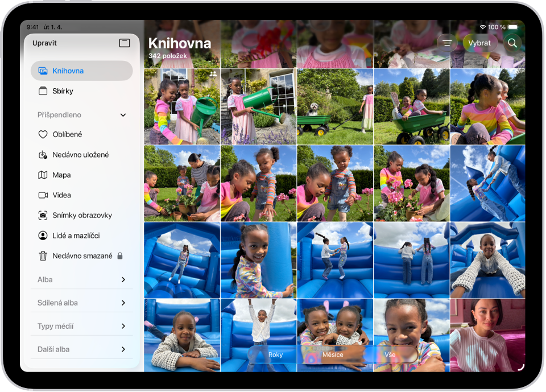Image resolution: width=546 pixels, height=392 pixels.
Task: Open selfie of woman in pink room
Action: 487,335
